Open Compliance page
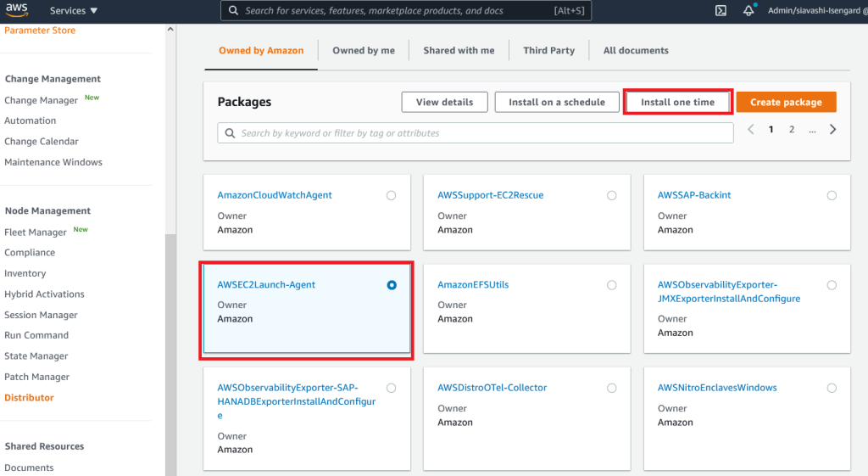This screenshot has height=476, width=868. pos(30,253)
